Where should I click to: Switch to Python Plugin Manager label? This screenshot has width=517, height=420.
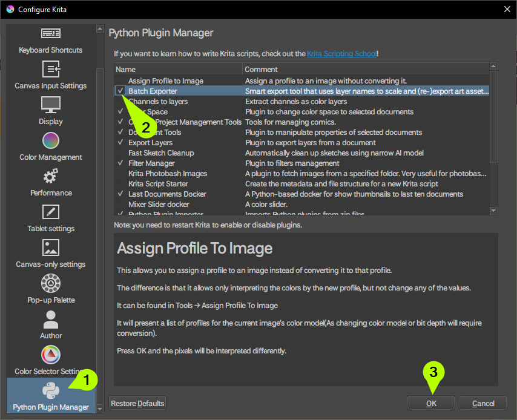50,407
